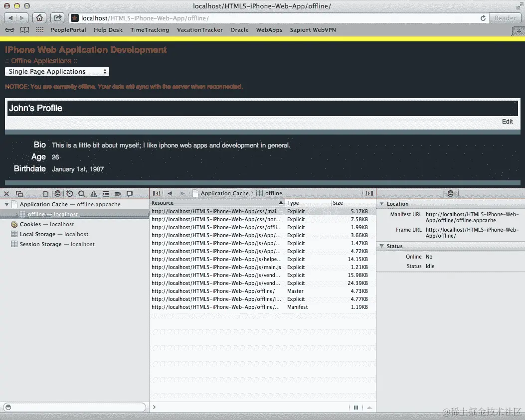Collapse the Application Cache tree node
Image resolution: width=525 pixels, height=420 pixels.
(6, 204)
